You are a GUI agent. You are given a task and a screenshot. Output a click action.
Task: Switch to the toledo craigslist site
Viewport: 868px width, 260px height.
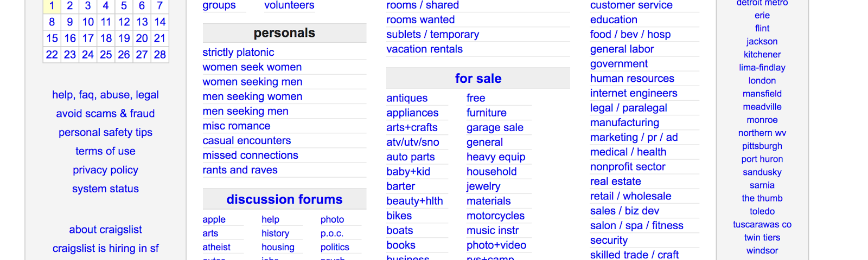coord(762,211)
